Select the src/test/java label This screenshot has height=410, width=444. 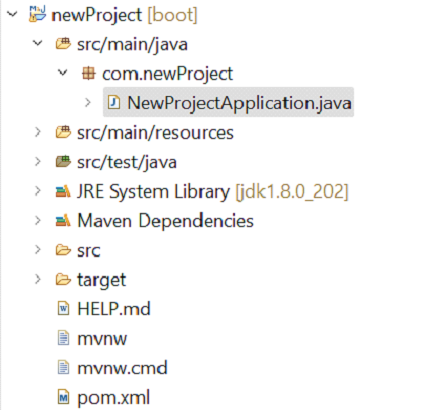click(x=127, y=162)
